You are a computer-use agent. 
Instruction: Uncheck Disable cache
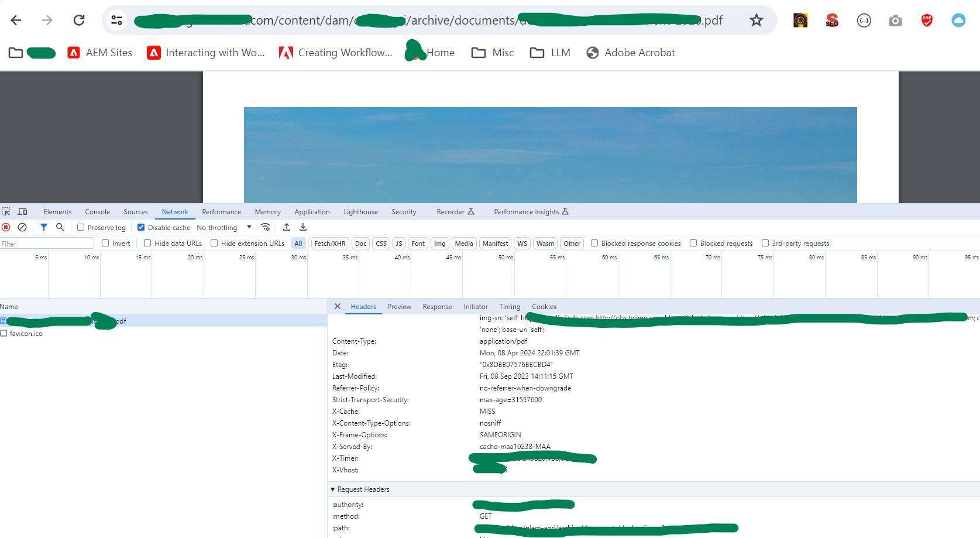(x=141, y=227)
